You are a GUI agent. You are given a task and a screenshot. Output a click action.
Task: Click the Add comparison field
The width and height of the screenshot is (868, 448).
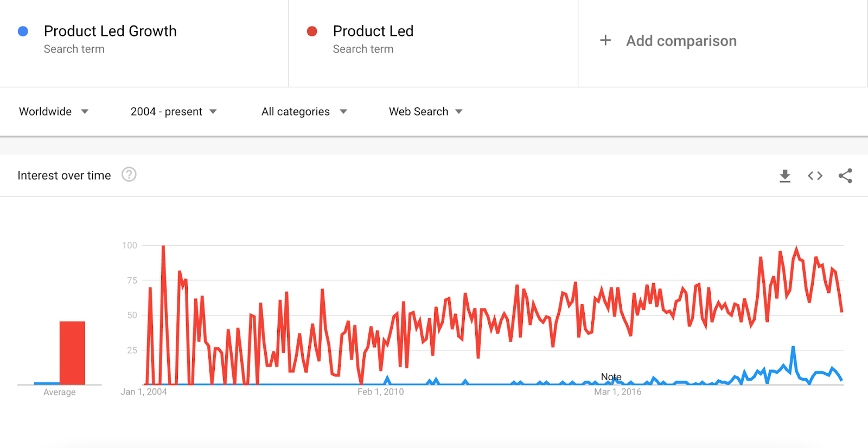tap(681, 40)
